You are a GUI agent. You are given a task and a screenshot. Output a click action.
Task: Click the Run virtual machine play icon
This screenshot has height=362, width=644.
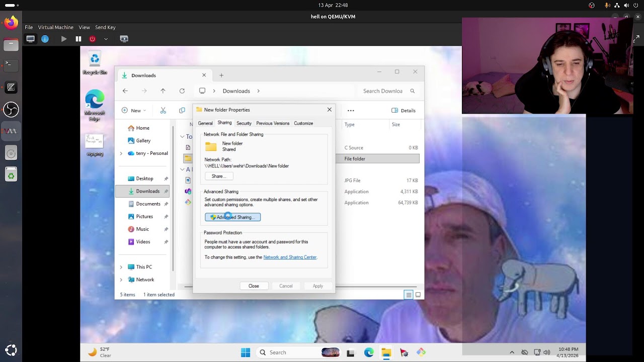pos(64,39)
